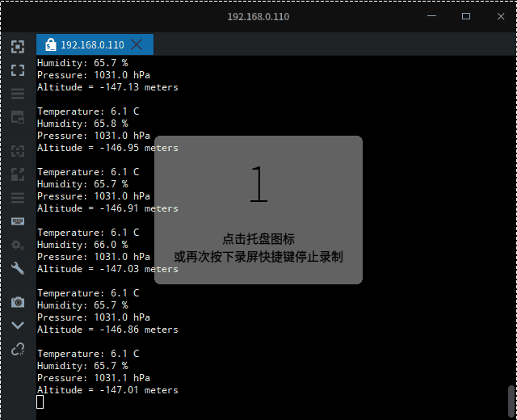The height and width of the screenshot is (420, 517).
Task: Open the double-gear settings icon
Action: pos(18,245)
